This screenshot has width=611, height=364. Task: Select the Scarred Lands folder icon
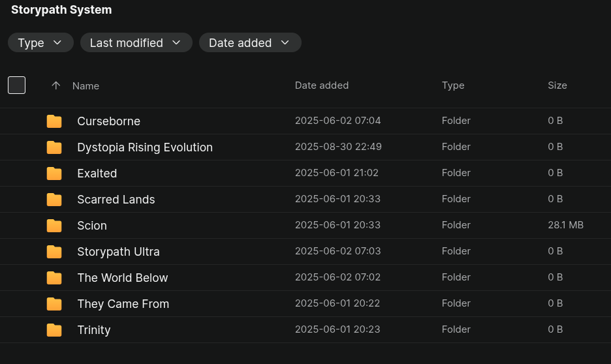click(x=54, y=200)
